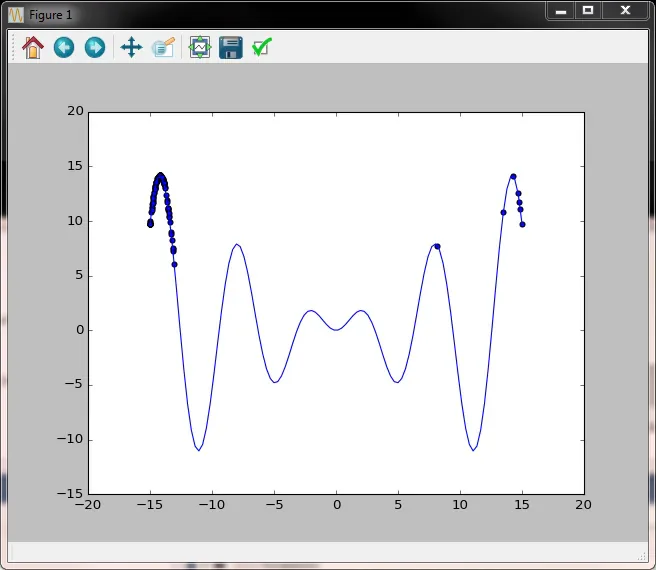Click the lowest left data point near y=6
The width and height of the screenshot is (656, 570).
[174, 264]
